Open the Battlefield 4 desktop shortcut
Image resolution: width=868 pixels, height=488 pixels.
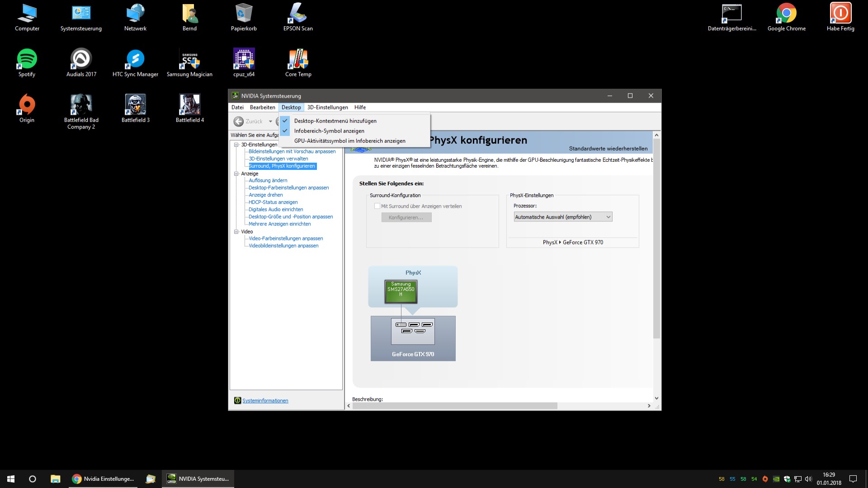pos(189,105)
